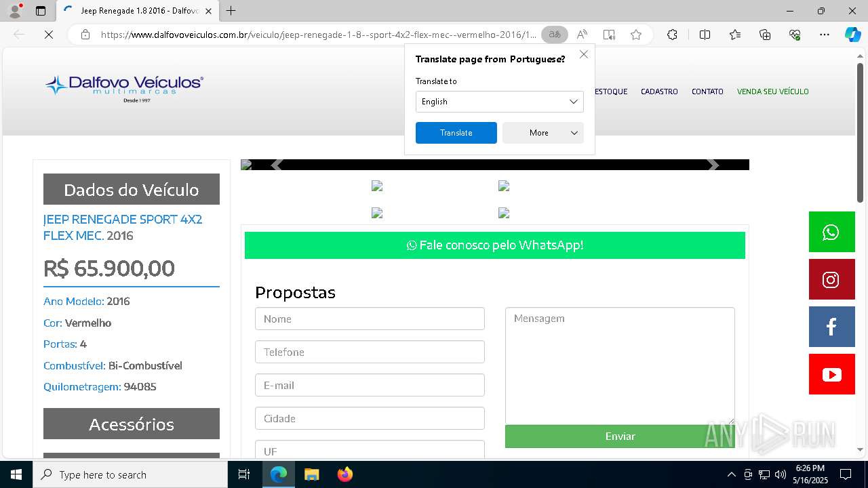Add this page to favorites
Viewport: 868px width, 488px height.
click(636, 35)
